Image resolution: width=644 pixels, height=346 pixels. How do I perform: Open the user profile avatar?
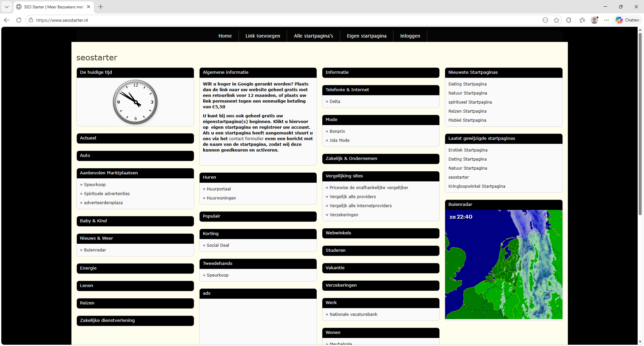pyautogui.click(x=594, y=20)
